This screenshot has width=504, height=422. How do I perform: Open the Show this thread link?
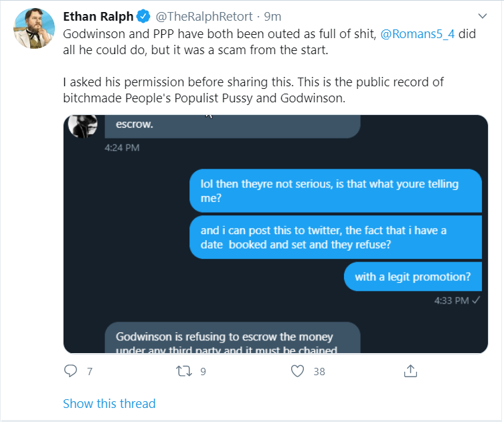pyautogui.click(x=109, y=403)
